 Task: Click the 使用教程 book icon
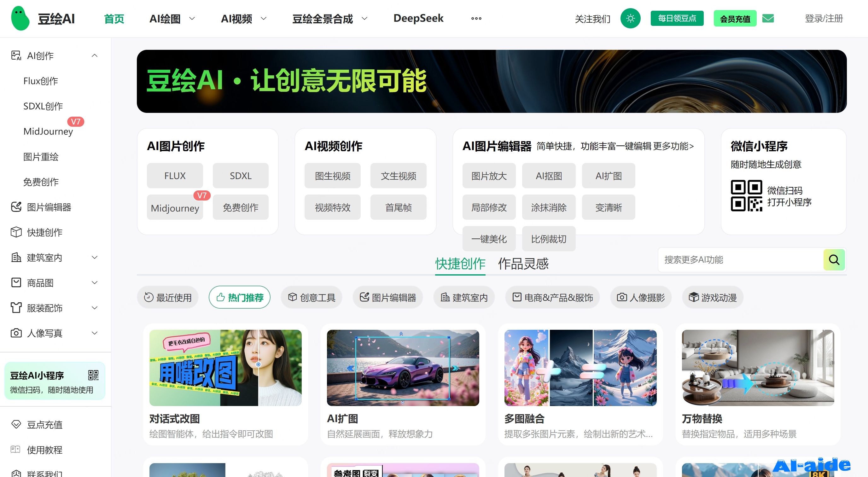pos(16,449)
